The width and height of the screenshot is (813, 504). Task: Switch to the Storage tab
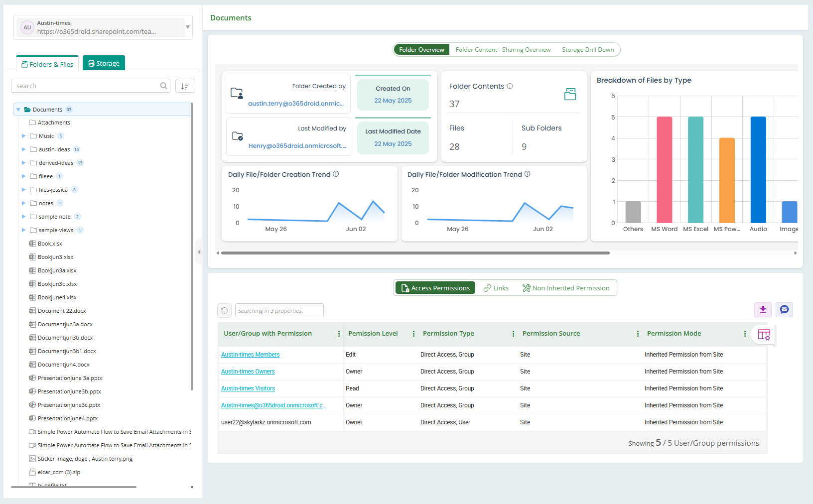(103, 63)
